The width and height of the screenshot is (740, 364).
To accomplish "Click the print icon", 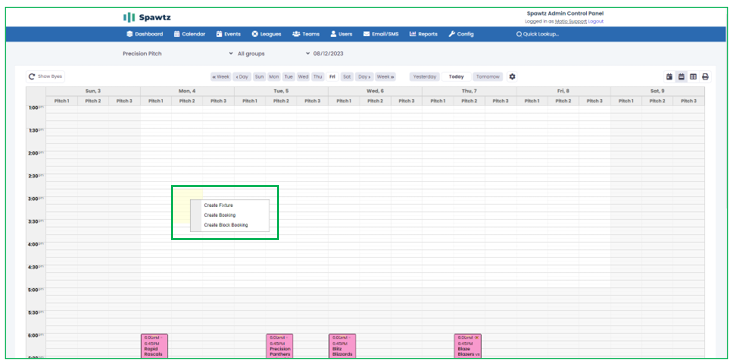I will (x=705, y=76).
